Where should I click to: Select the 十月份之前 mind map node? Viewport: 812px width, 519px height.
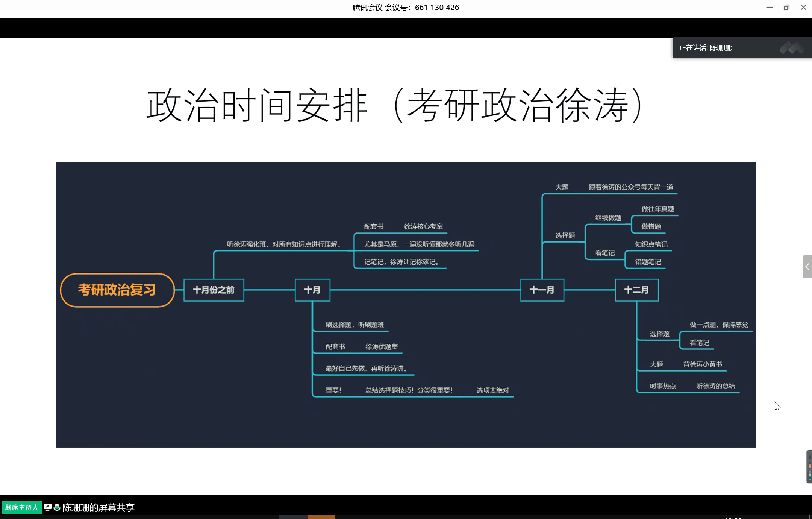214,290
